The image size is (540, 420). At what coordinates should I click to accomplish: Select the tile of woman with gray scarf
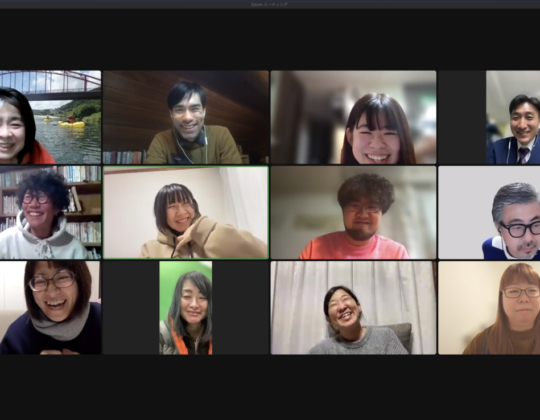[50, 307]
